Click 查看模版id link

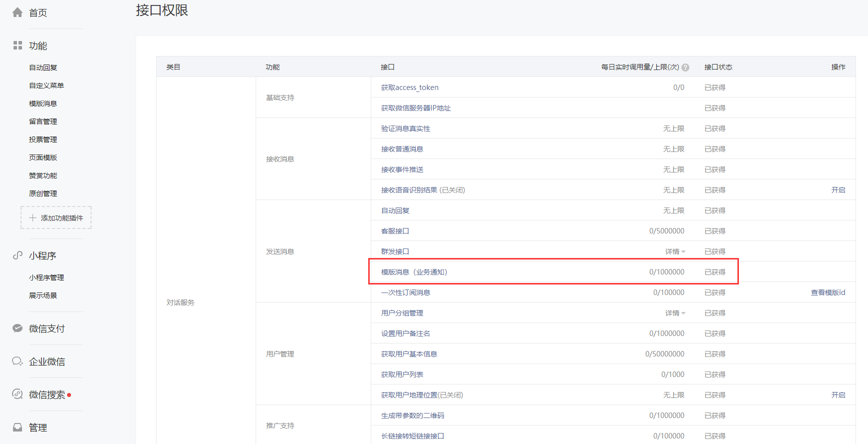point(828,292)
